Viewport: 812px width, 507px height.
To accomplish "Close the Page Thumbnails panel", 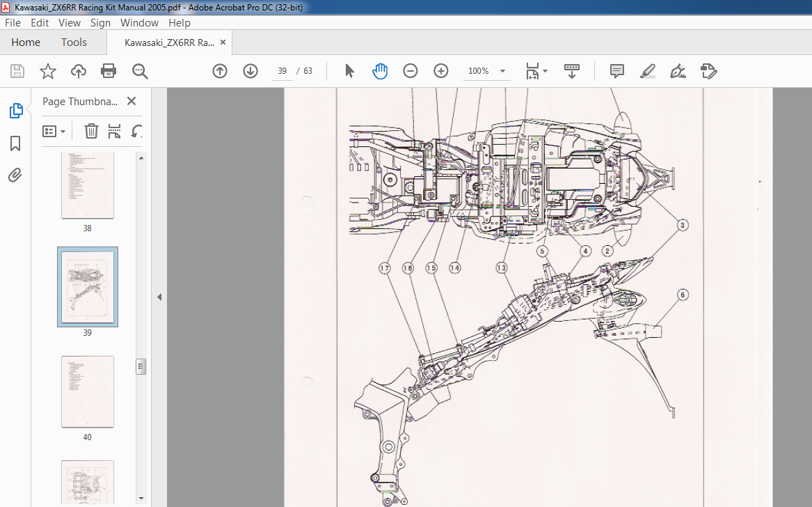I will (132, 101).
